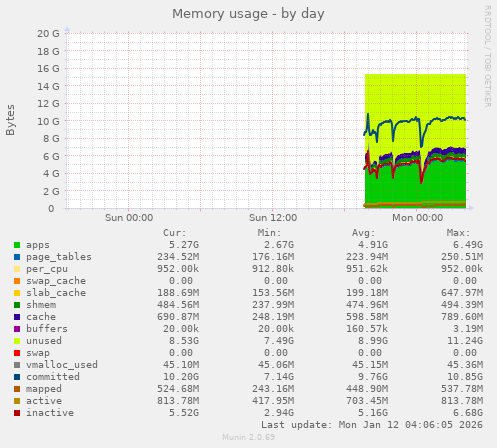Click the 'Sun 12:00' x-axis label
497x448 pixels.
click(x=273, y=218)
